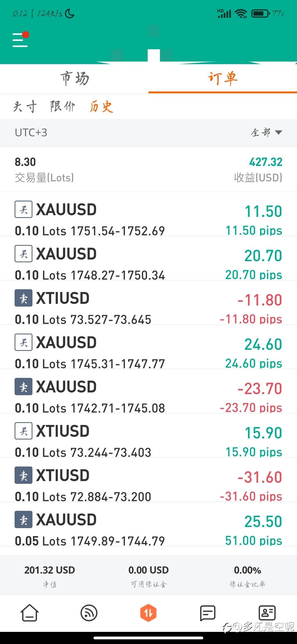
Task: Select the 订单 tab
Action: pos(223,78)
